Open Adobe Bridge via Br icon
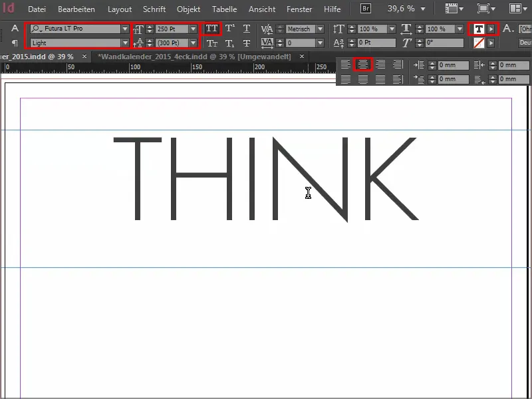532x399 pixels. coord(365,9)
